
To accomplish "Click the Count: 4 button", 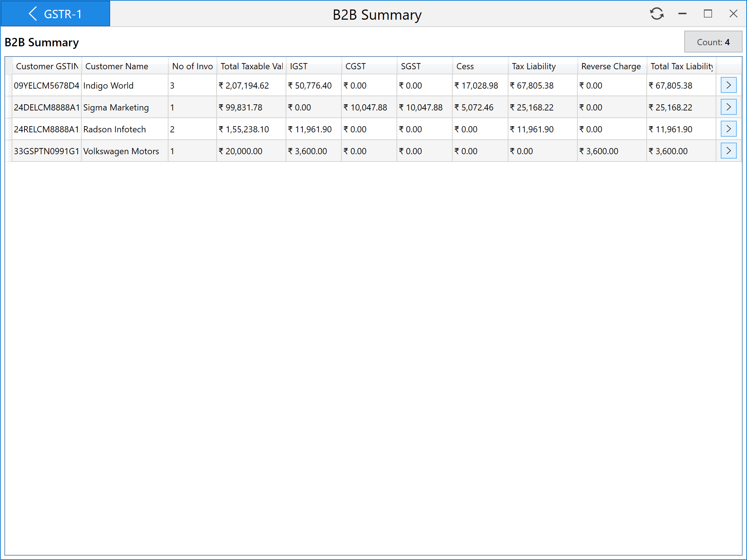I will click(713, 42).
